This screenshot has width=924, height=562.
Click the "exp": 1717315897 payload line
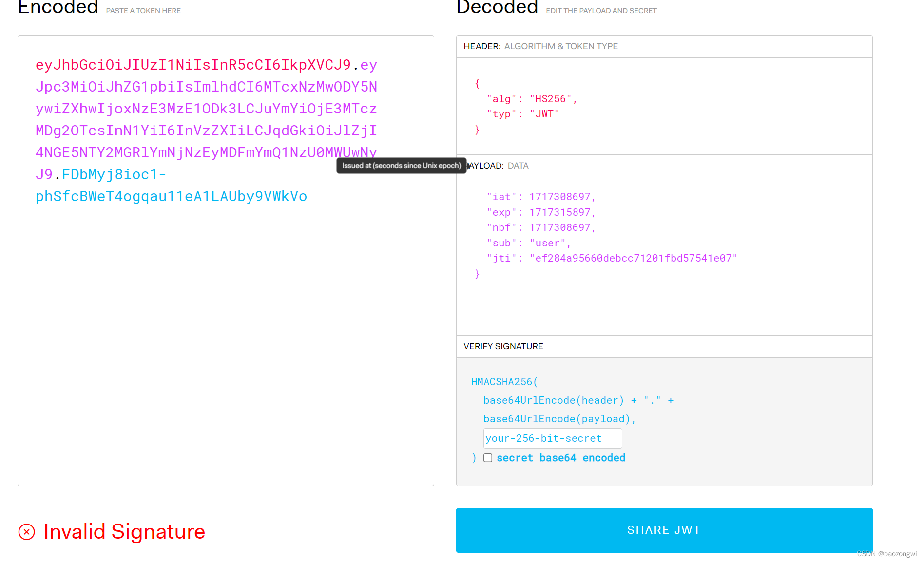pyautogui.click(x=541, y=212)
